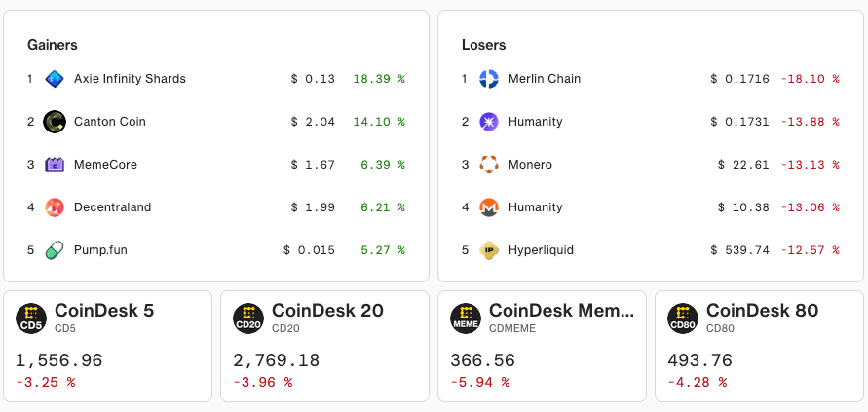Select the Merlin Chain logo icon
Screen dimensions: 868x412
click(489, 79)
